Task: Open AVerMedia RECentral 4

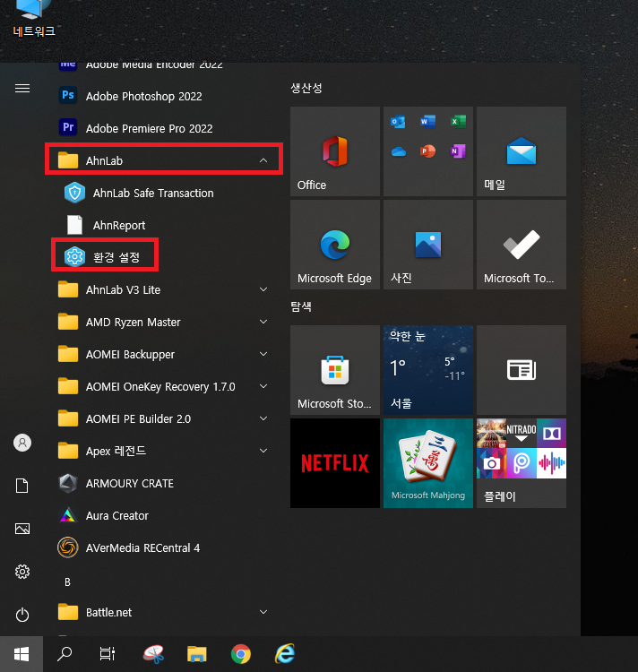Action: coord(164,547)
